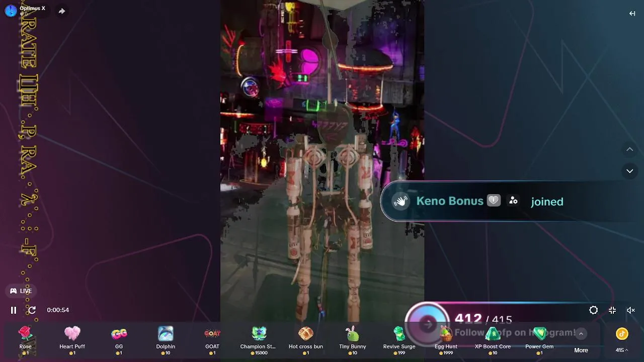Open Optimus X profile avatar
Screen dimensions: 644x362
point(11,11)
